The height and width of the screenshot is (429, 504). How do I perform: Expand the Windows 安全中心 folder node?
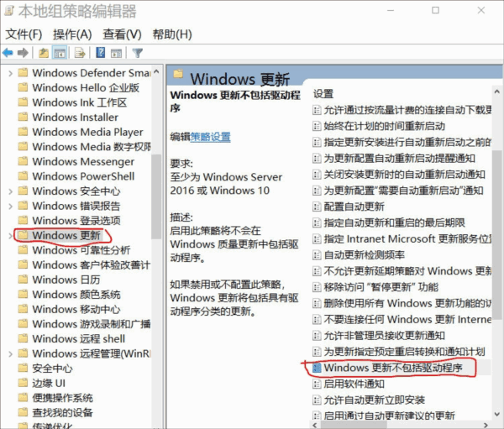pyautogui.click(x=10, y=191)
